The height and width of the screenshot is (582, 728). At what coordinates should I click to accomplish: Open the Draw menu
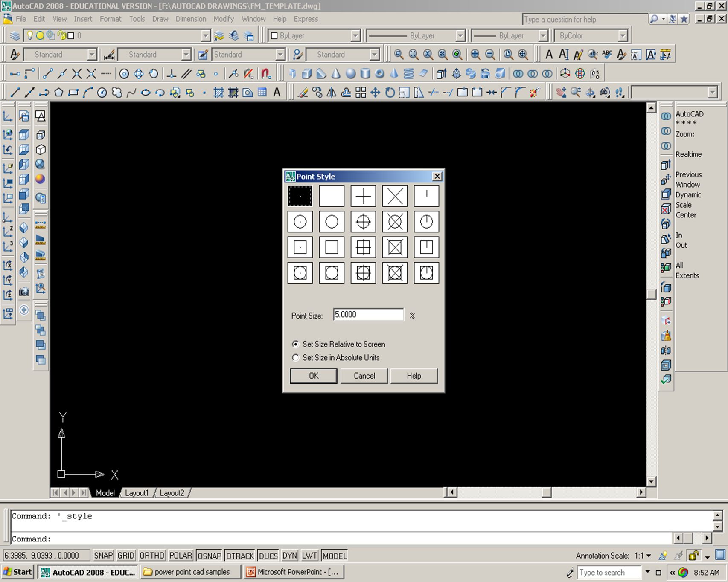(x=160, y=19)
